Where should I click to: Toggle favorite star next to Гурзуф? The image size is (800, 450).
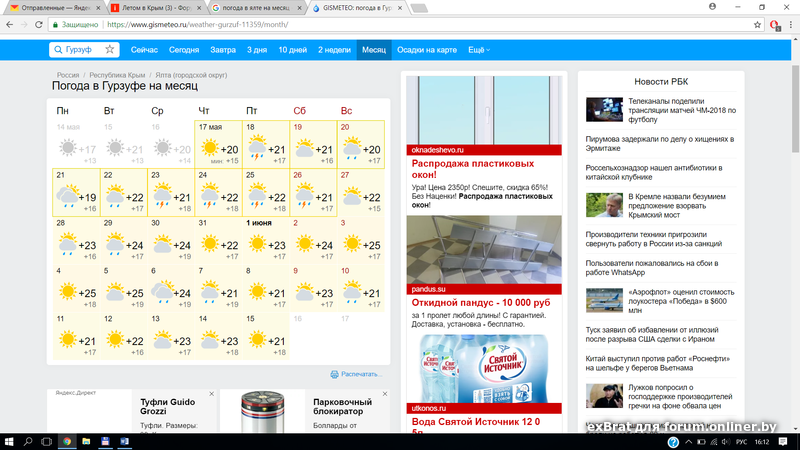(x=110, y=50)
